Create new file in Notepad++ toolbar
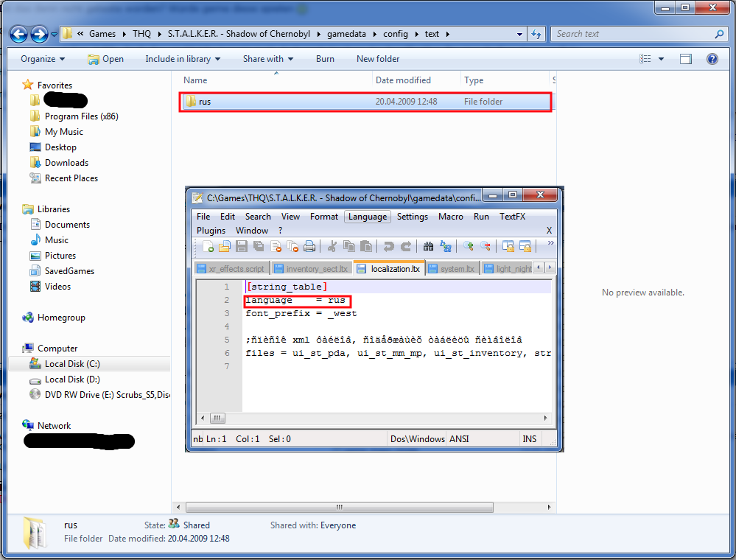The image size is (736, 560). [x=208, y=246]
